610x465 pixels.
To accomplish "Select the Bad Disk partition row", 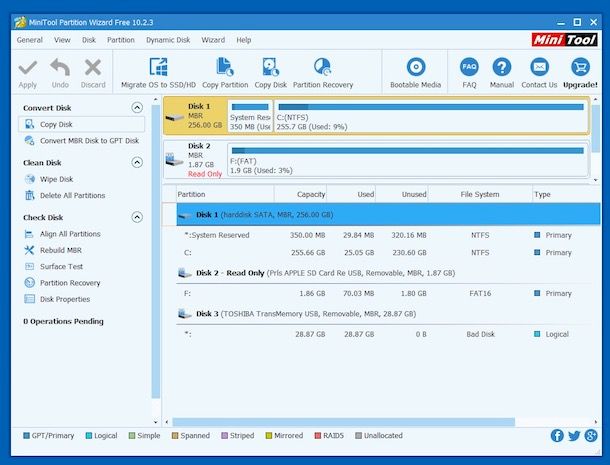I will [x=388, y=334].
